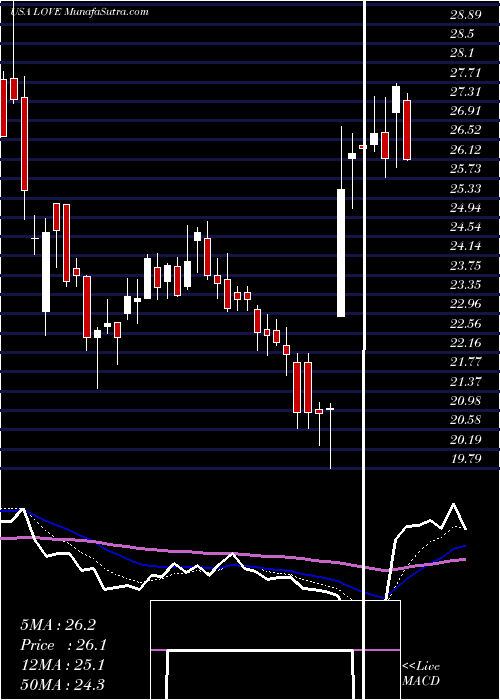This screenshot has width=500, height=700.
Task: Click the 22.96 price axis label
Action: [x=466, y=304]
